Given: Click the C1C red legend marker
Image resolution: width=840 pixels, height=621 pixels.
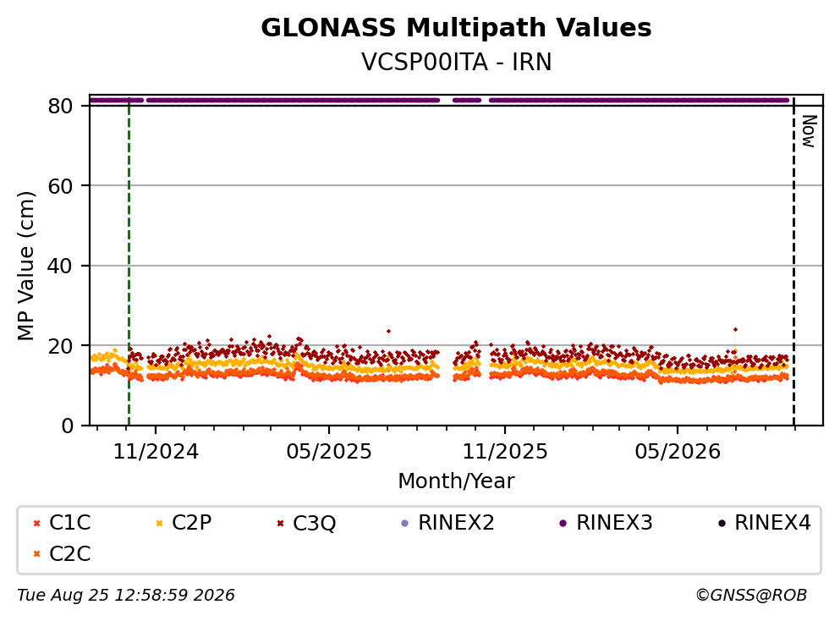Looking at the screenshot, I should [36, 523].
